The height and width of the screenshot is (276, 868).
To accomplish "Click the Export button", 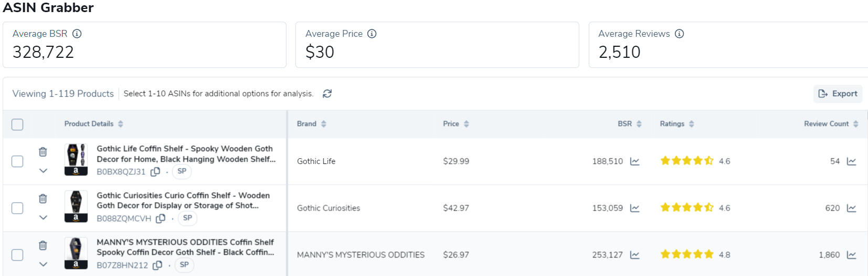I will (x=838, y=94).
